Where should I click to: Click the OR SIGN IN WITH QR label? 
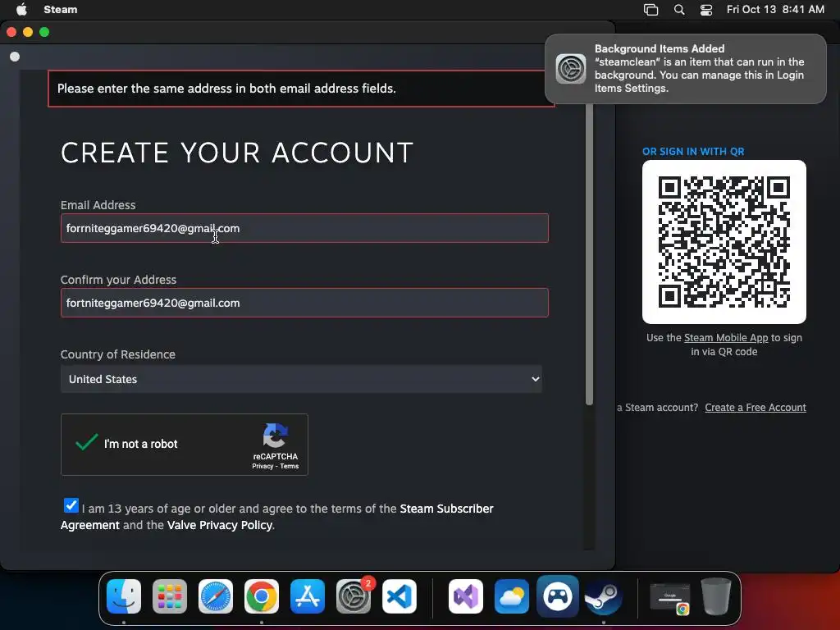(x=693, y=152)
